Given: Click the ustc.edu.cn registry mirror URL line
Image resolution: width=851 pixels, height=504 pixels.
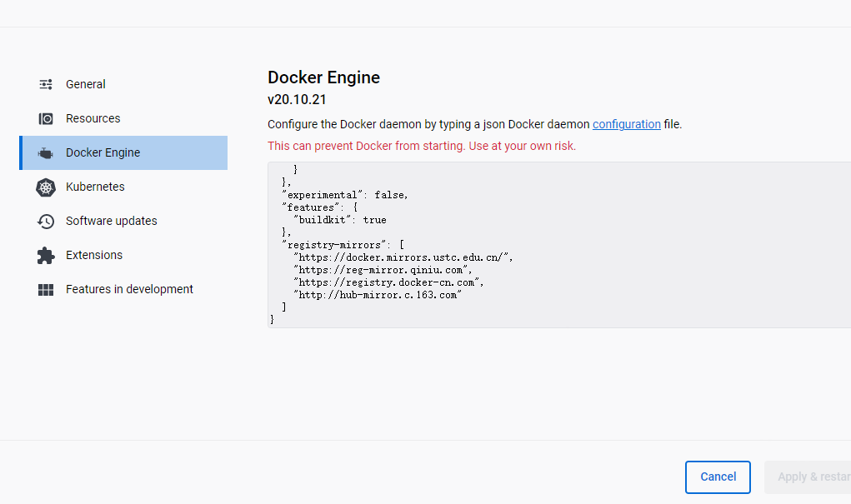Looking at the screenshot, I should 403,257.
